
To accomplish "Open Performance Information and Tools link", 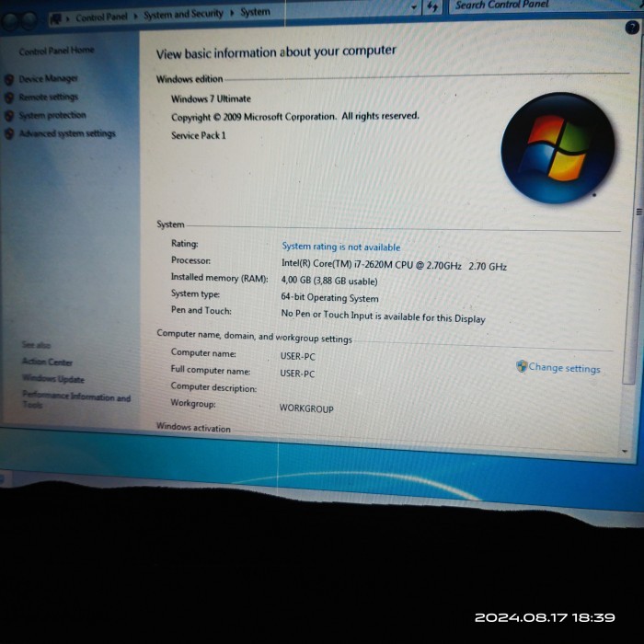I will (76, 399).
